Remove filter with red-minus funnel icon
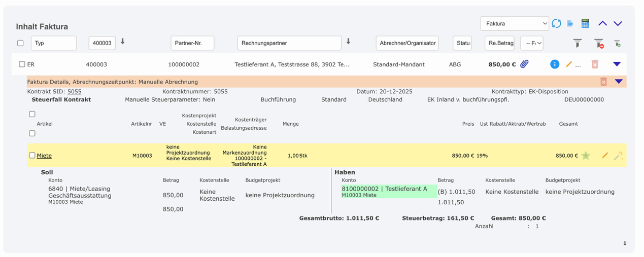 (599, 44)
